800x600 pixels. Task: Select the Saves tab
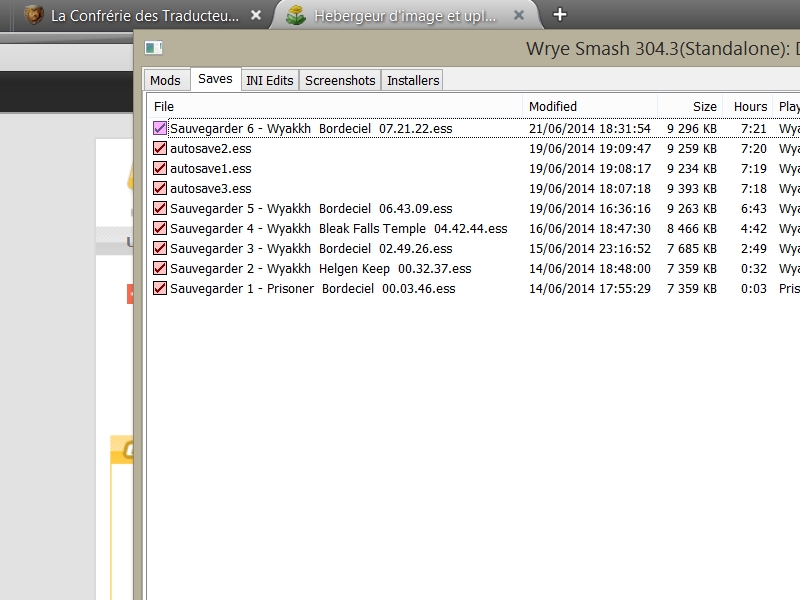(x=215, y=79)
